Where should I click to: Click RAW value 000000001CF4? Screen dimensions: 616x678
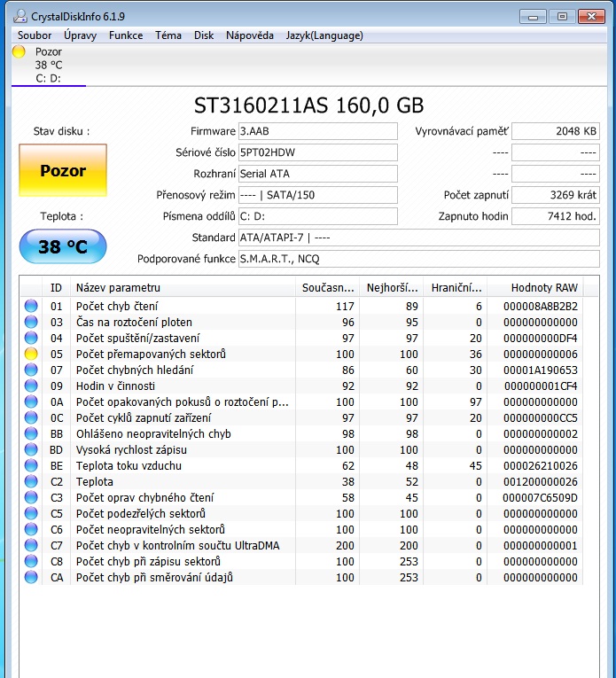[541, 386]
